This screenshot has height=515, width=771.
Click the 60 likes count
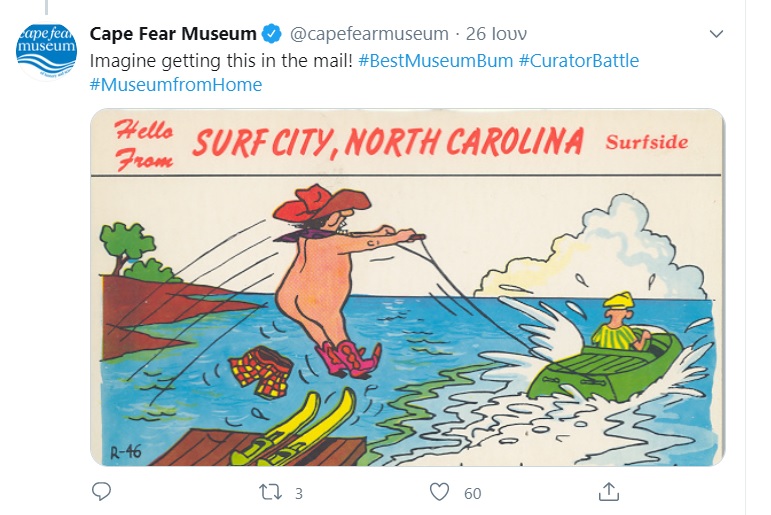click(x=472, y=492)
